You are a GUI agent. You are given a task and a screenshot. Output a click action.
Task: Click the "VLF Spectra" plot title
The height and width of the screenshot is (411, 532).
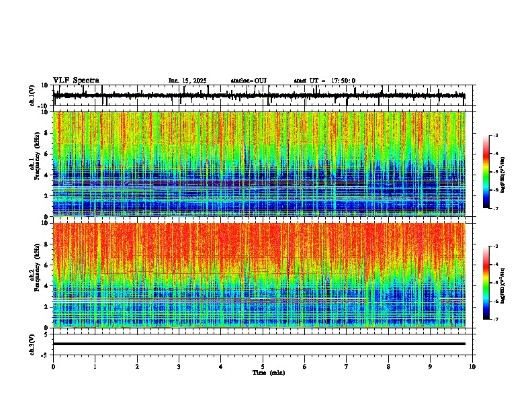click(x=76, y=81)
